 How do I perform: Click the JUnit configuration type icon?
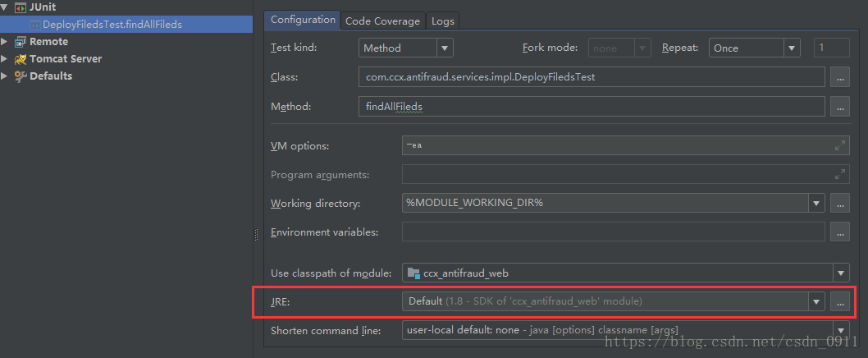click(21, 7)
